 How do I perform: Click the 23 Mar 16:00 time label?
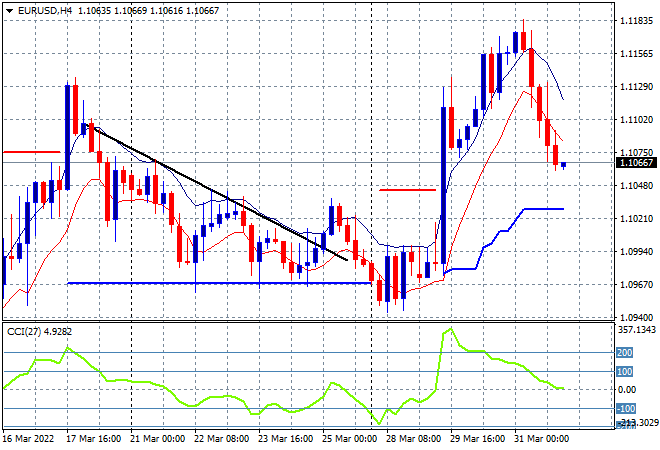(285, 439)
